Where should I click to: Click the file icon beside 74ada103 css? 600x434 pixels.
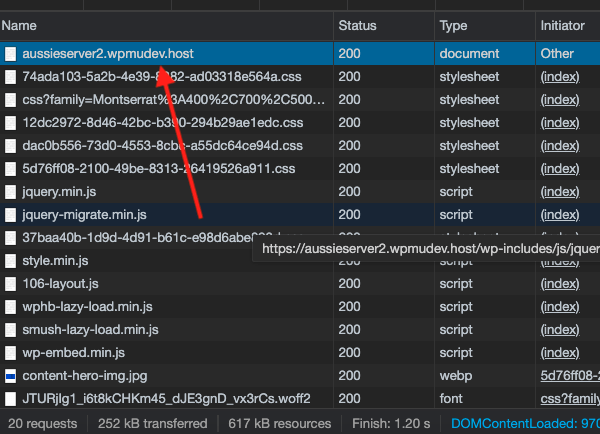point(11,77)
